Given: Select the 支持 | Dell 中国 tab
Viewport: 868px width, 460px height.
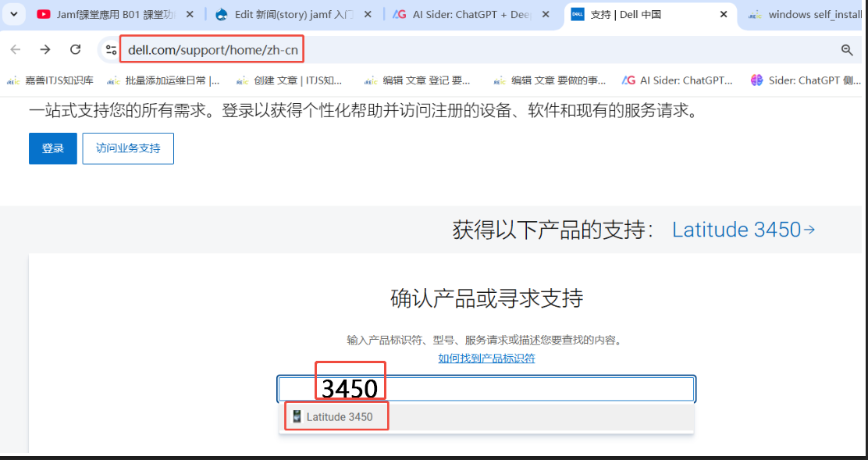Looking at the screenshot, I should click(650, 15).
